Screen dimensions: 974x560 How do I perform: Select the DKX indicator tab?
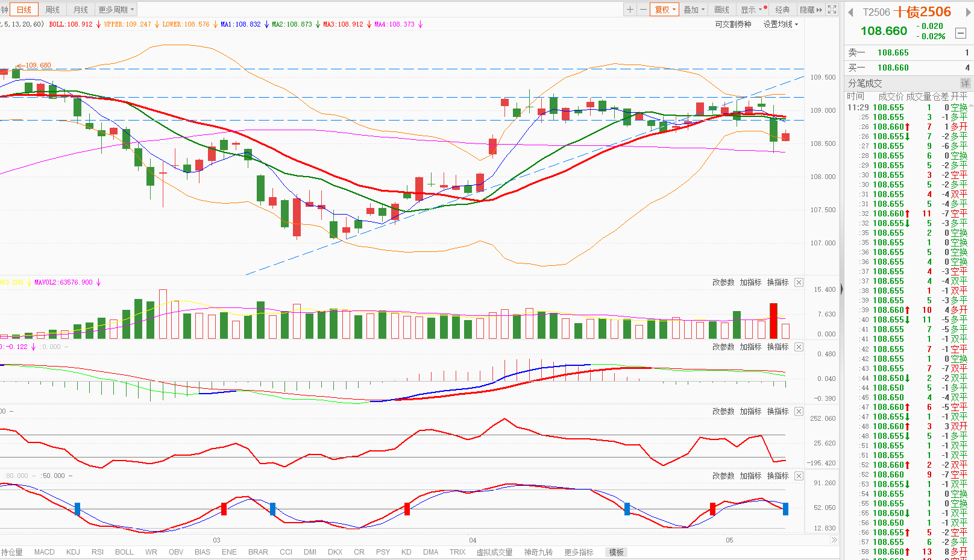pos(335,552)
